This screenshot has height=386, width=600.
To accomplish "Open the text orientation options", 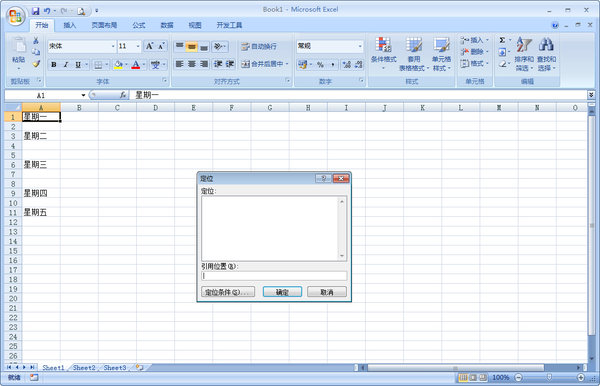I will pyautogui.click(x=220, y=46).
